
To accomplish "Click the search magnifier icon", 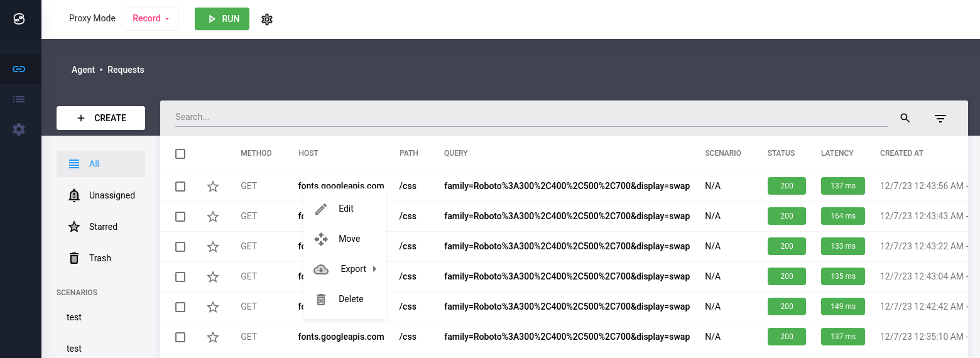I will click(905, 118).
